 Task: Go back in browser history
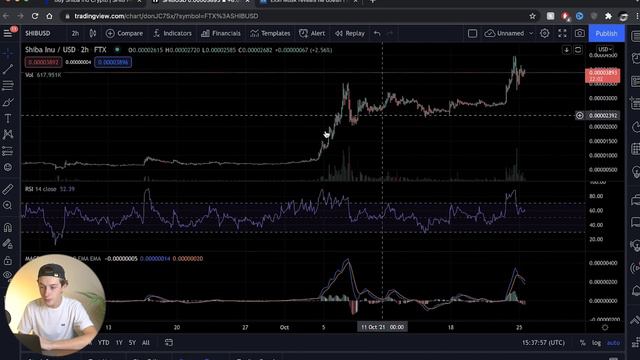pos(6,16)
